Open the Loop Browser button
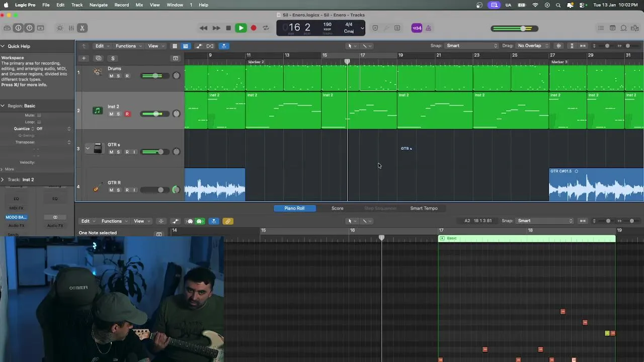 [623, 28]
